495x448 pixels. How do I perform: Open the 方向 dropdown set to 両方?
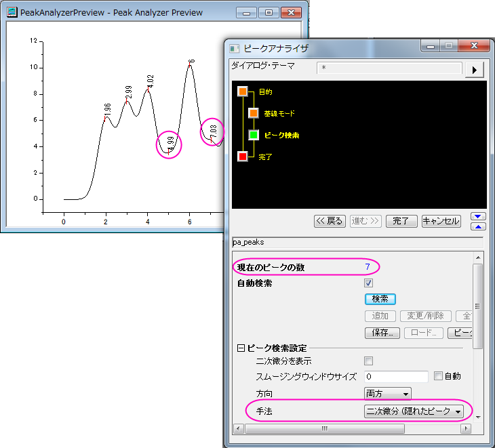(x=388, y=393)
